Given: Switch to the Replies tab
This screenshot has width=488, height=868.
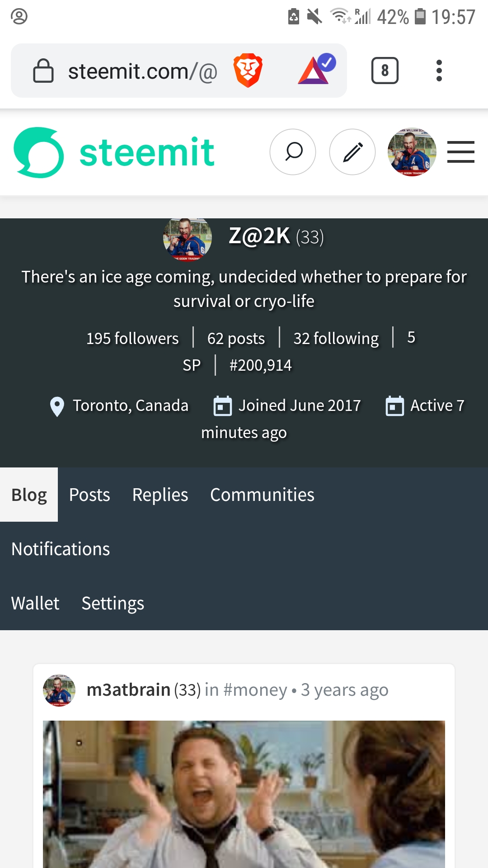Looking at the screenshot, I should [160, 495].
